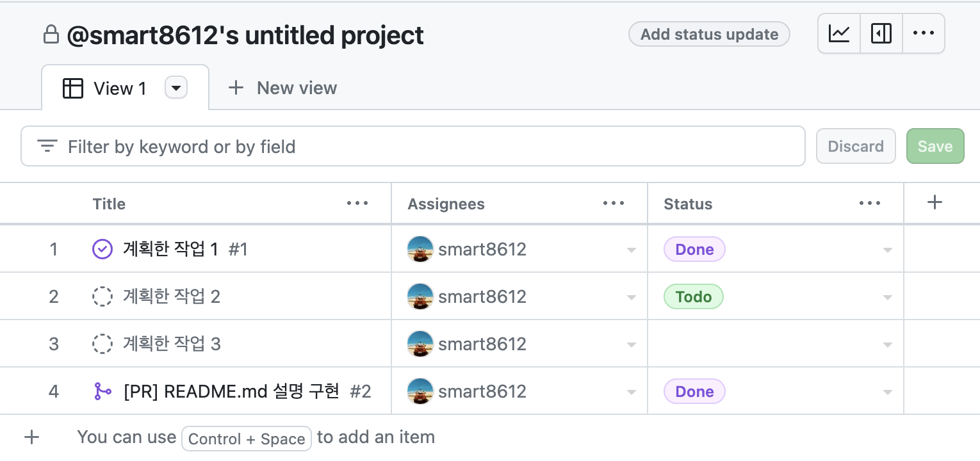Viewport: 980px width, 461px height.
Task: Open Assignees column options menu
Action: tap(614, 204)
